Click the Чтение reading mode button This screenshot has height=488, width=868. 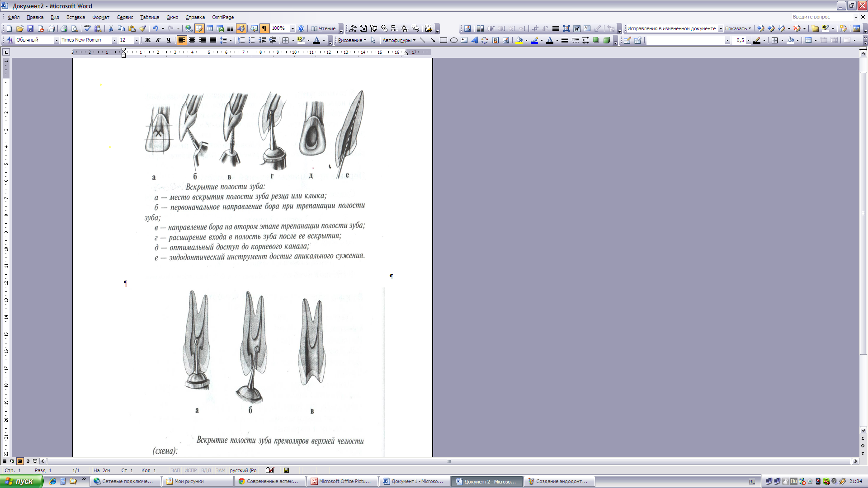tap(324, 28)
